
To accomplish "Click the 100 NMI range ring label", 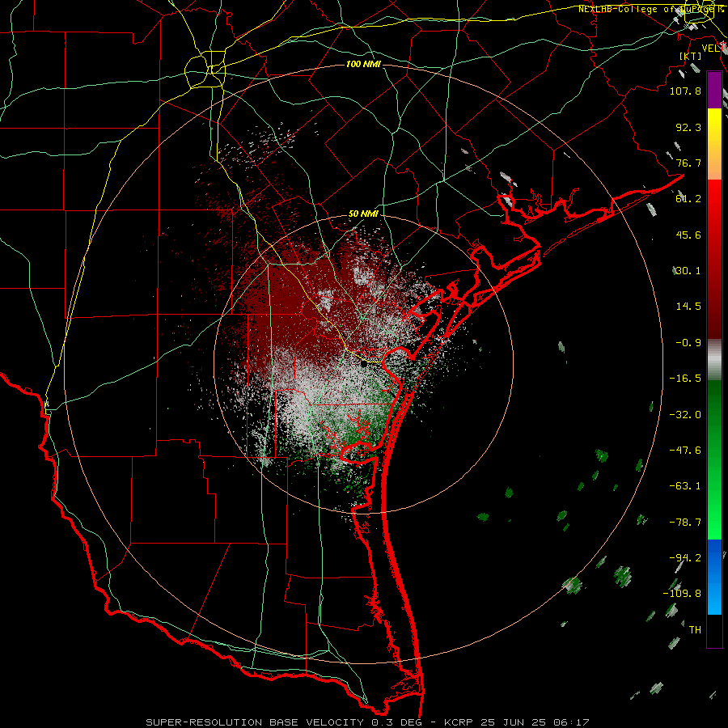I will (x=363, y=64).
